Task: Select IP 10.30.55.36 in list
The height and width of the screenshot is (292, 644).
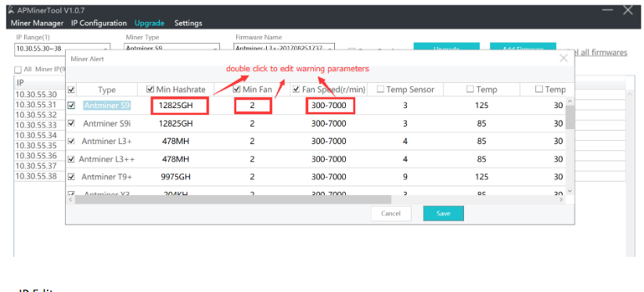Action: click(36, 156)
